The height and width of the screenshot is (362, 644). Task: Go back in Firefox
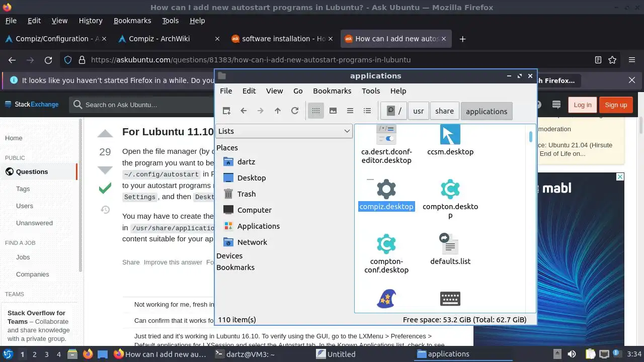pos(12,60)
